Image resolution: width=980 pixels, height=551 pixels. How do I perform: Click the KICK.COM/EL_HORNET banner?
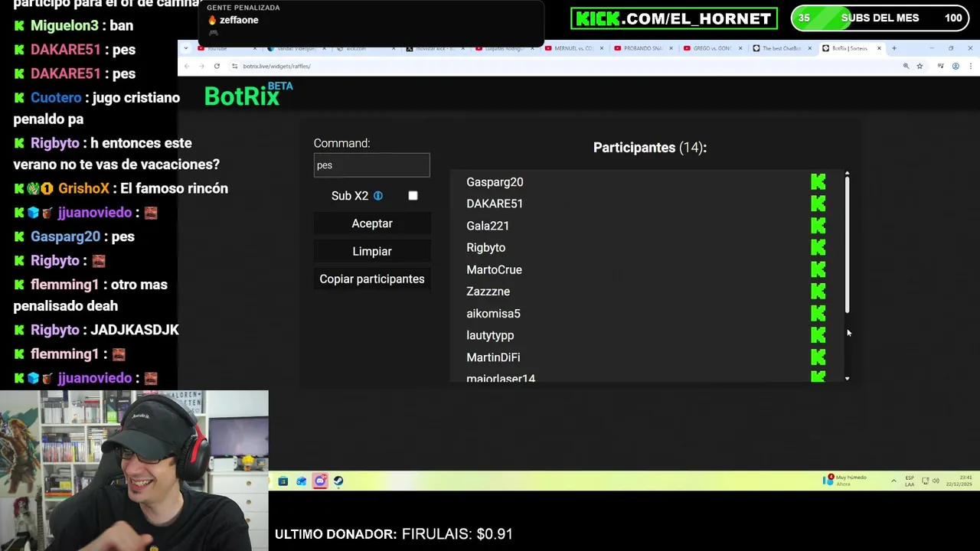pos(674,18)
